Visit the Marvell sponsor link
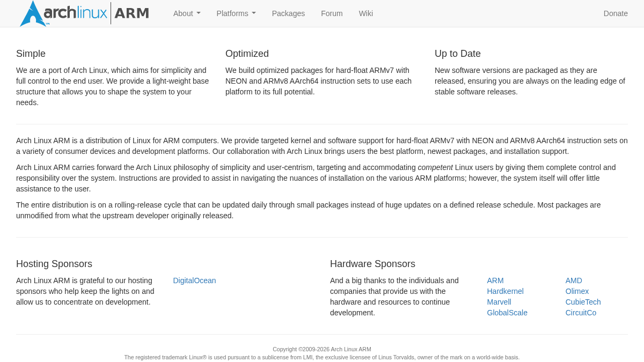Viewport: 644px width, 362px height. [499, 302]
